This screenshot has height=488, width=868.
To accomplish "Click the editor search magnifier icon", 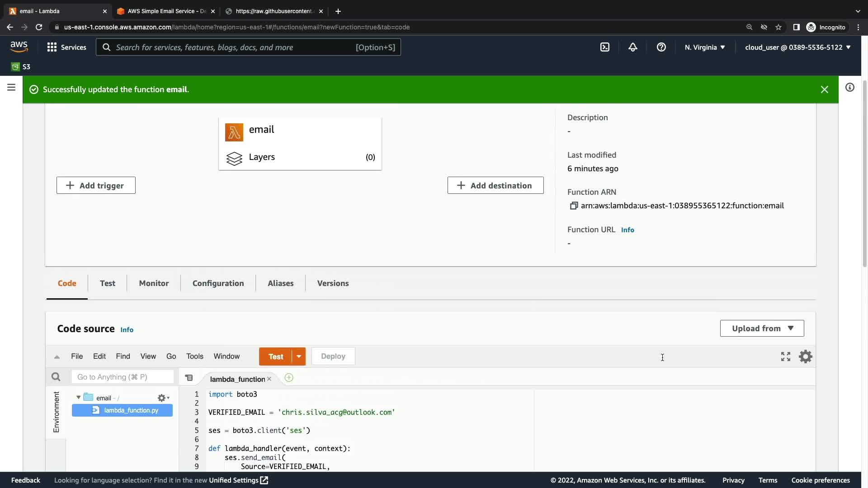I will coord(56,377).
